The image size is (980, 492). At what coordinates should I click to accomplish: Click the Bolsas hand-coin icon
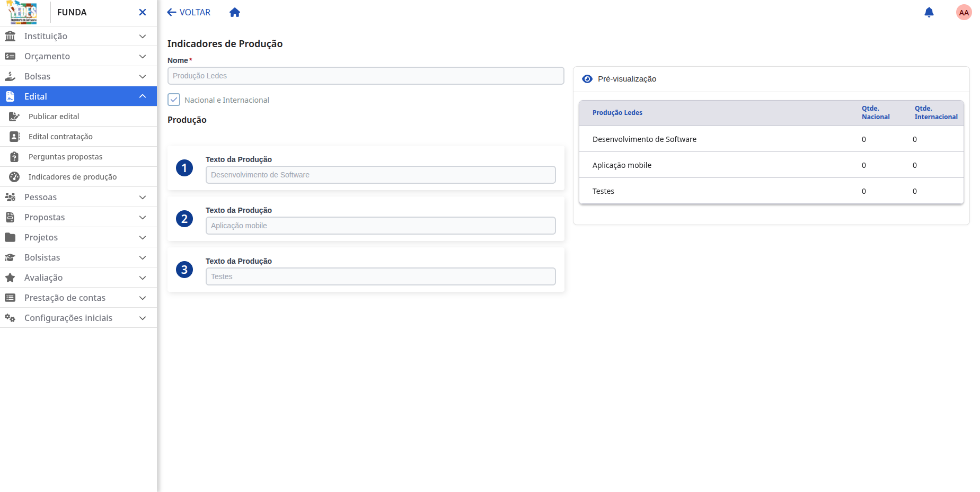pos(10,76)
